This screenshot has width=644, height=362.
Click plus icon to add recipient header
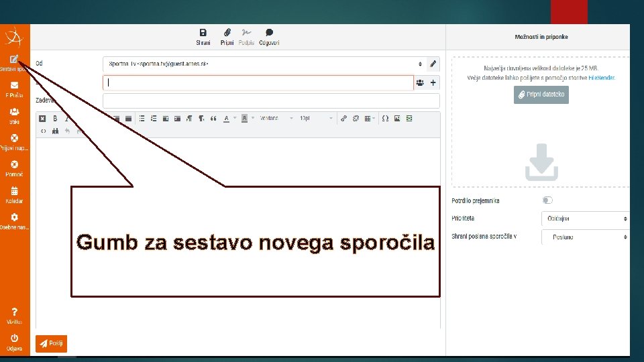(433, 82)
